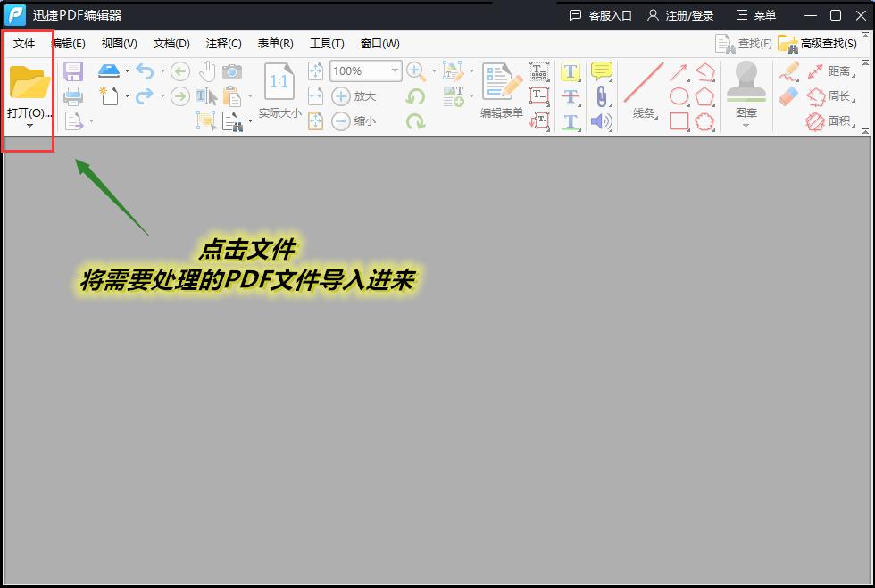The image size is (875, 588).
Task: Apply strikethrough text markup
Action: (570, 96)
